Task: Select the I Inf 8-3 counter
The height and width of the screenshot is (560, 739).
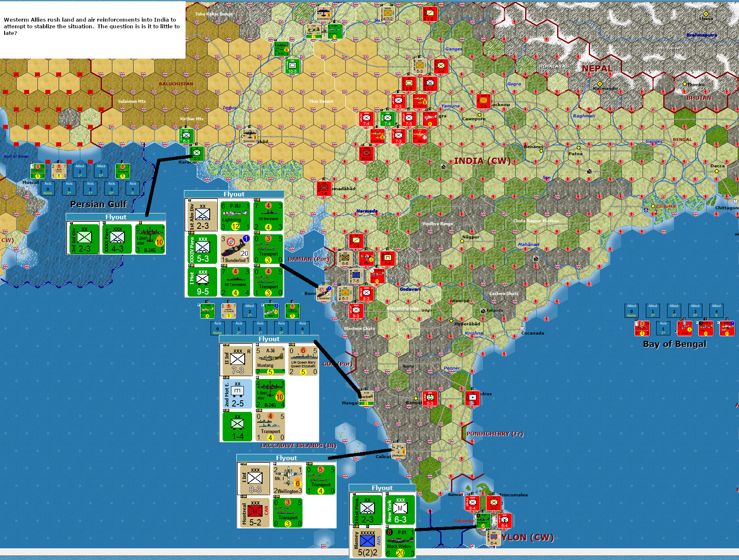Action: (254, 479)
